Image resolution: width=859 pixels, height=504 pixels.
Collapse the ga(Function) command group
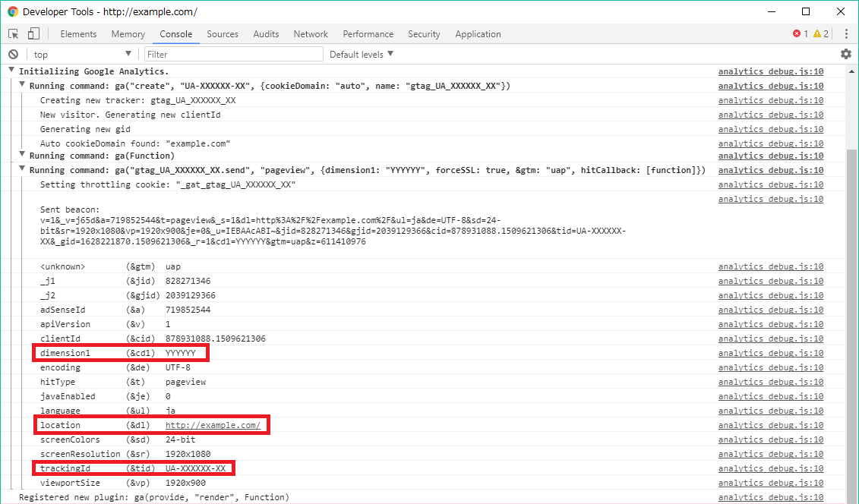click(22, 154)
